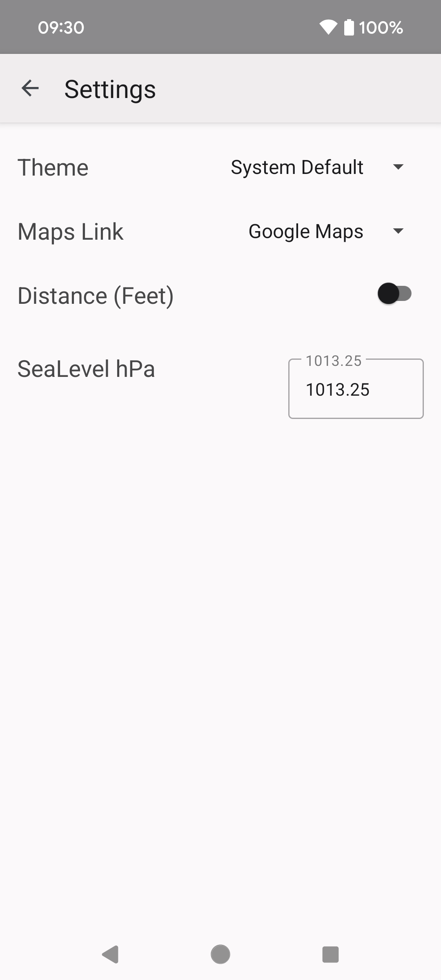
Task: Tap the Settings title
Action: (110, 89)
